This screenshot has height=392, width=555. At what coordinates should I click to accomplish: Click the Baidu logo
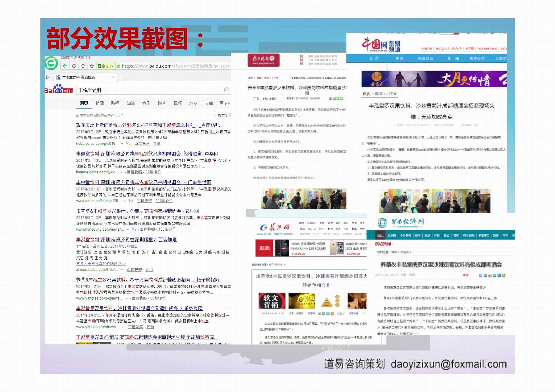pos(59,89)
